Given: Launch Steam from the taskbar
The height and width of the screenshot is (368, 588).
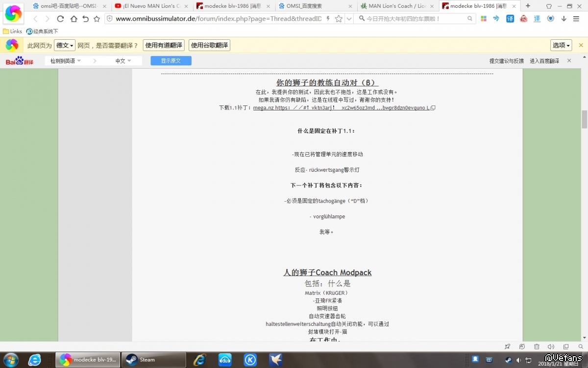Looking at the screenshot, I should point(153,360).
